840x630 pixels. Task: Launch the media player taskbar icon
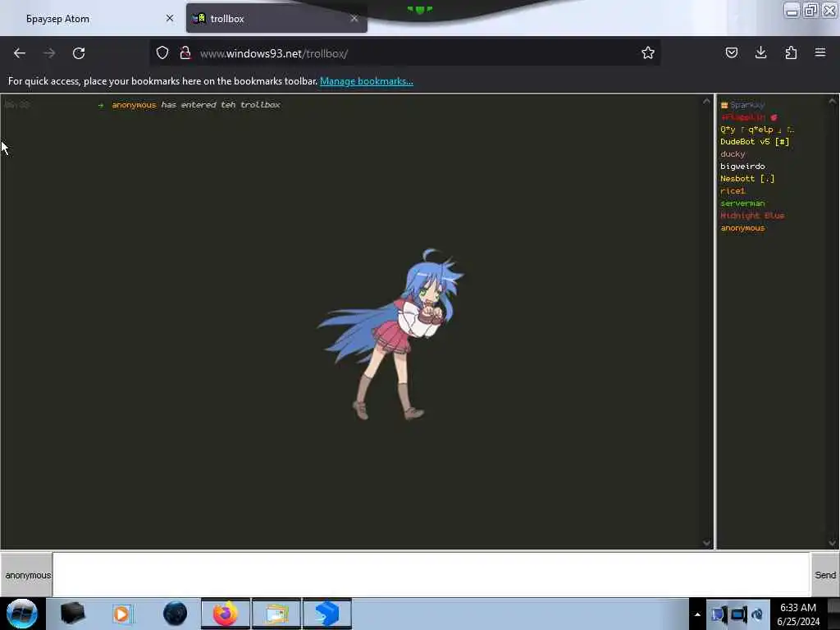[121, 614]
